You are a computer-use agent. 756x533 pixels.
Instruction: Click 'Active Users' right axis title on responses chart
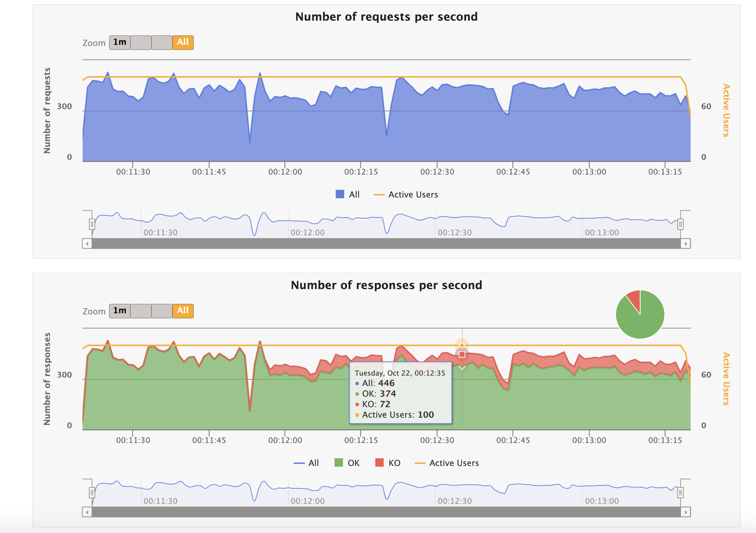coord(726,379)
